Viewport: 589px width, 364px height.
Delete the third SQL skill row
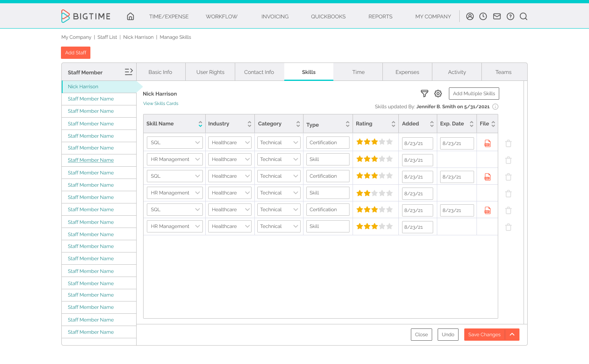click(508, 210)
